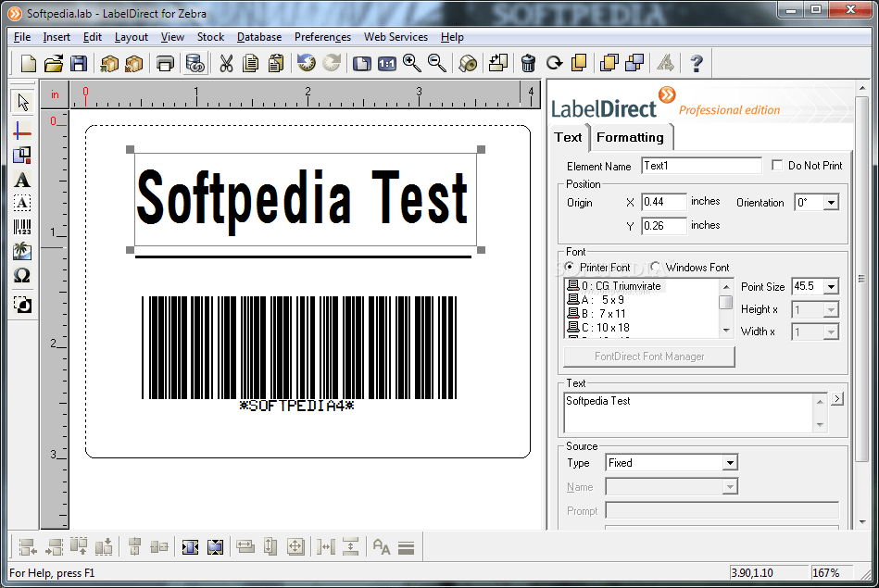879x588 pixels.
Task: Switch to the Text tab
Action: (x=568, y=137)
